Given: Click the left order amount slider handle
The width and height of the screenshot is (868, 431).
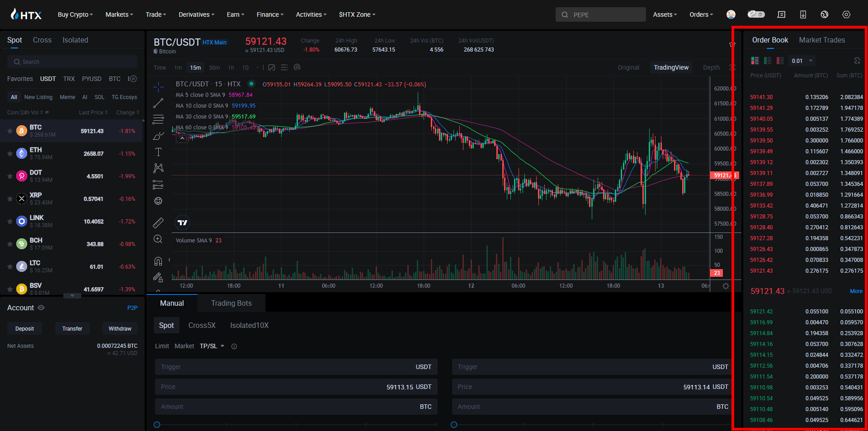Looking at the screenshot, I should (157, 425).
